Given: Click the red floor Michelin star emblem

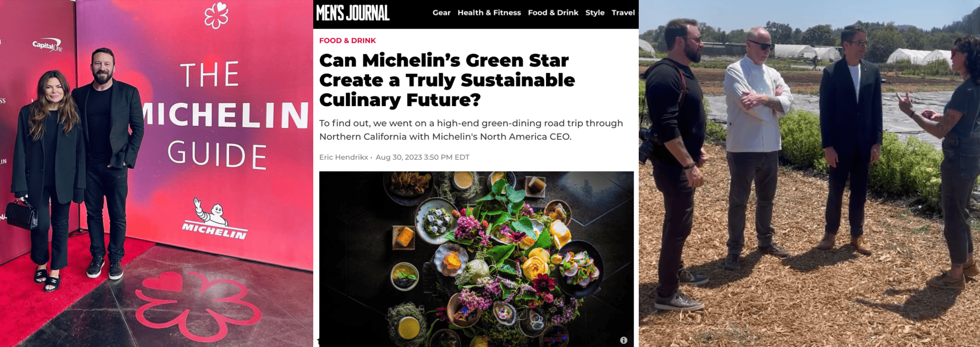Looking at the screenshot, I should [x=198, y=306].
